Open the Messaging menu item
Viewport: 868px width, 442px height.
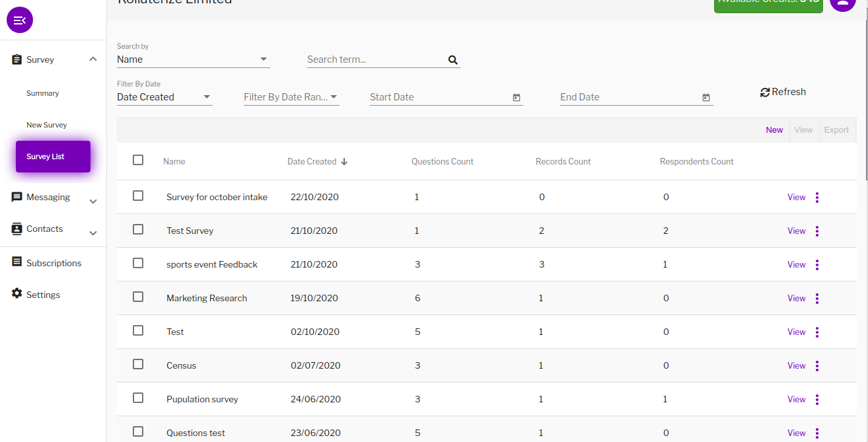pos(48,197)
